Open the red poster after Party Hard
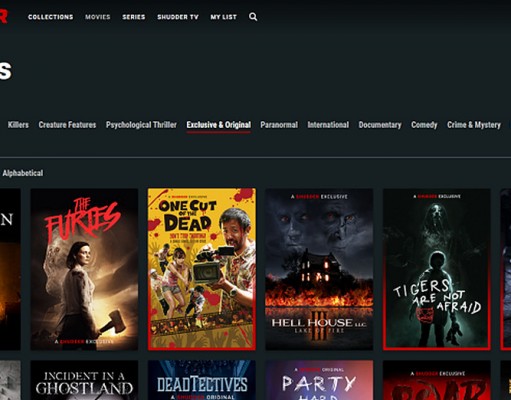The height and width of the screenshot is (400, 511). pos(437,380)
